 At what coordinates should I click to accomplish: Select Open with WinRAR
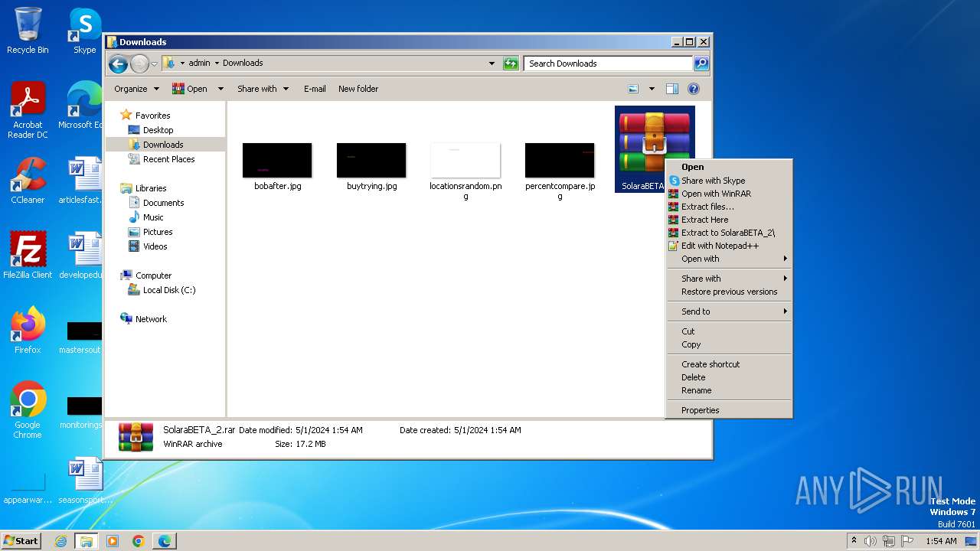[x=729, y=194]
